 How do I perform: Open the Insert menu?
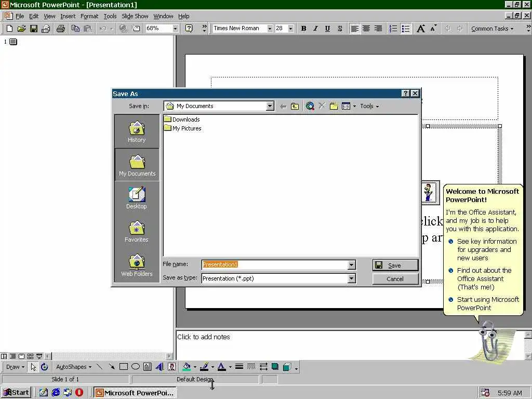[x=68, y=16]
